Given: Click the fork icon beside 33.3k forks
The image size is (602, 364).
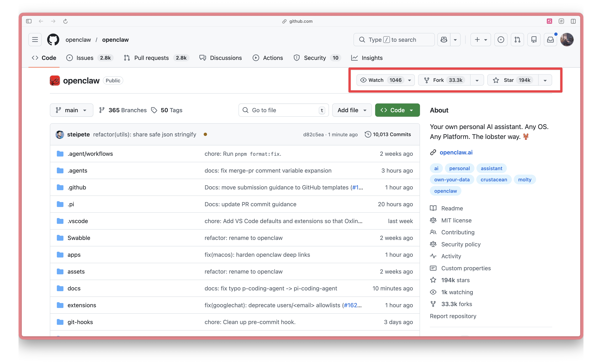Looking at the screenshot, I should [x=433, y=304].
